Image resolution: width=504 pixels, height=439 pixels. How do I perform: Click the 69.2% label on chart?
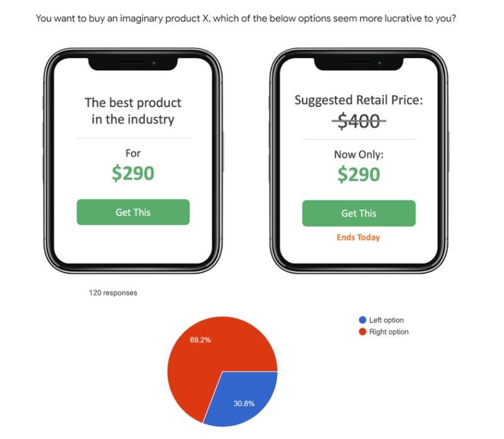click(x=200, y=340)
